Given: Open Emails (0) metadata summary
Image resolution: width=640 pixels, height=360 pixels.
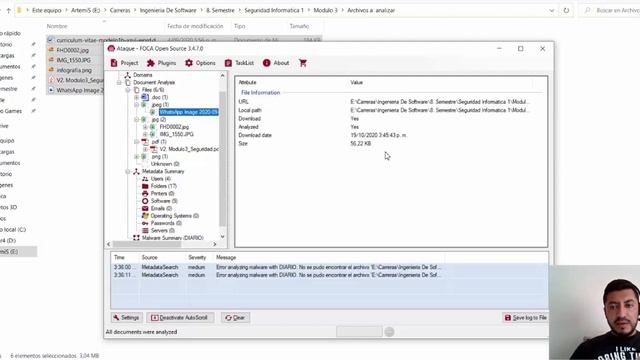Looking at the screenshot, I should point(161,209).
